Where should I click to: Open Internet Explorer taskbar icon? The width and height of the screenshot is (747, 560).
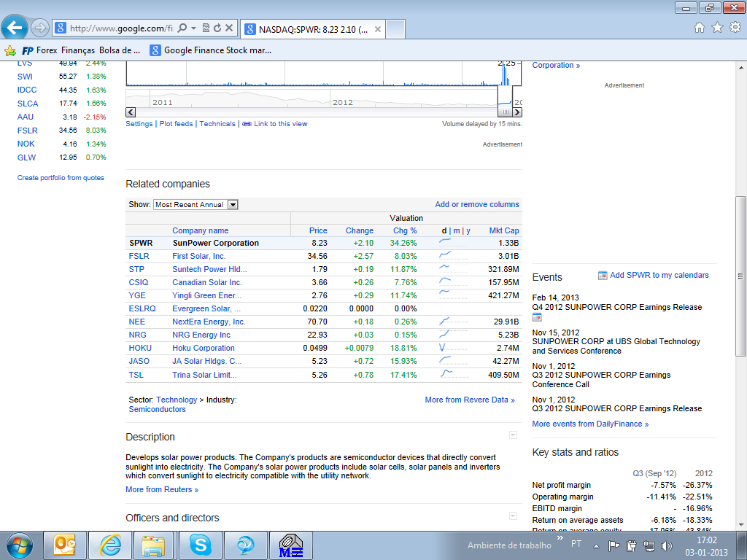(110, 545)
